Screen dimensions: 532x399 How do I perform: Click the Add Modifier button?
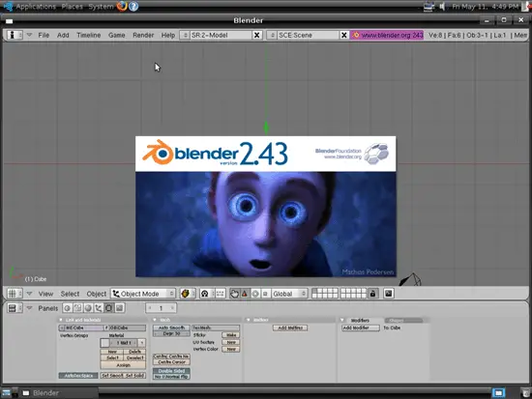361,328
